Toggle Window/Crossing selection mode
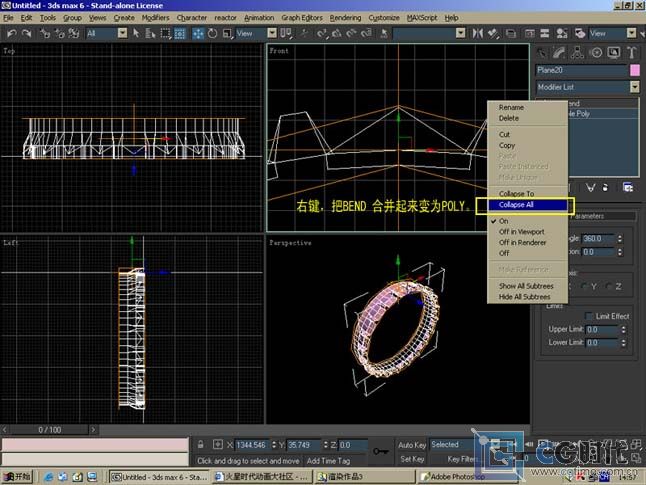646x485 pixels. point(180,33)
